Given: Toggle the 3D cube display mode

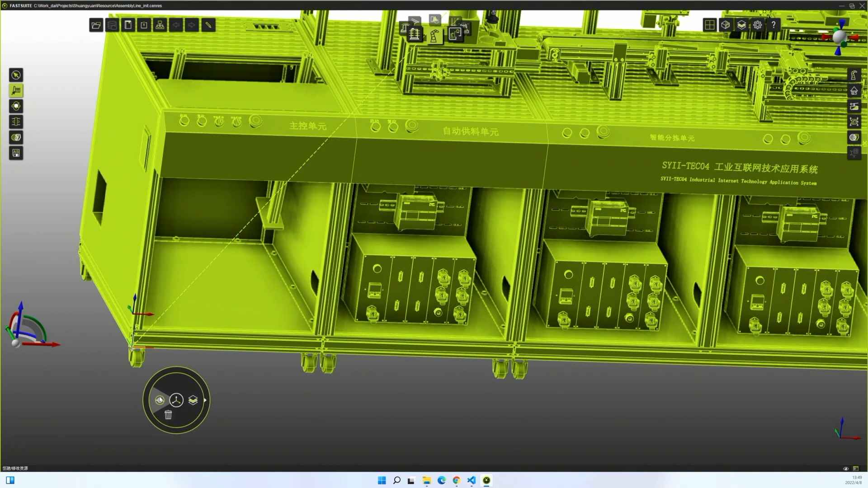Looking at the screenshot, I should pyautogui.click(x=726, y=25).
